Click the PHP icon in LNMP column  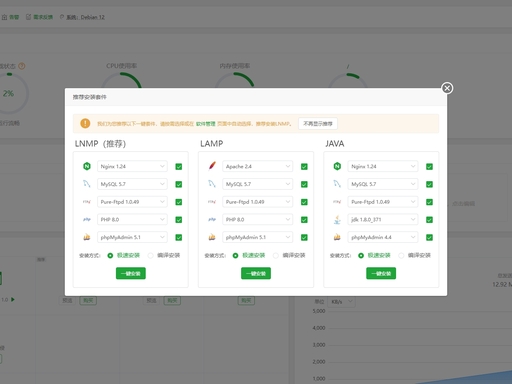87,219
